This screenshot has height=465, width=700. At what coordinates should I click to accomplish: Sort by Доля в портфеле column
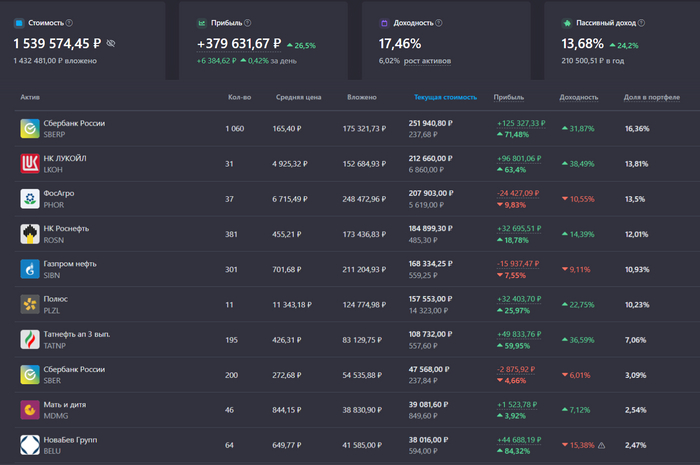click(x=651, y=98)
